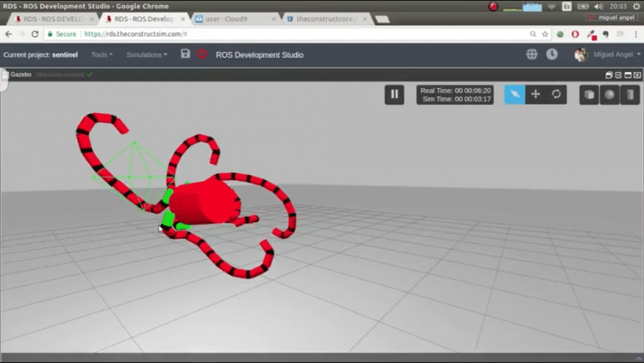Open the system settings gear menu
644x363 pixels.
[x=636, y=7]
